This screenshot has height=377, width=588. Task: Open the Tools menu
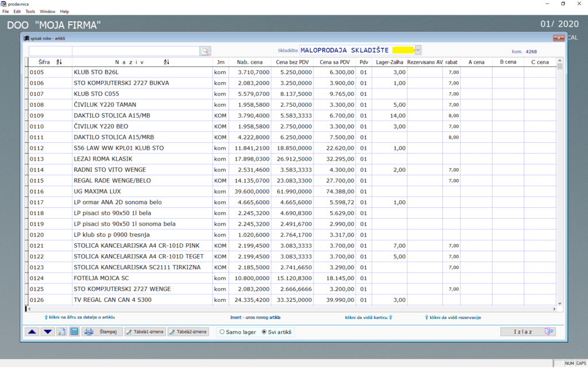pos(30,11)
